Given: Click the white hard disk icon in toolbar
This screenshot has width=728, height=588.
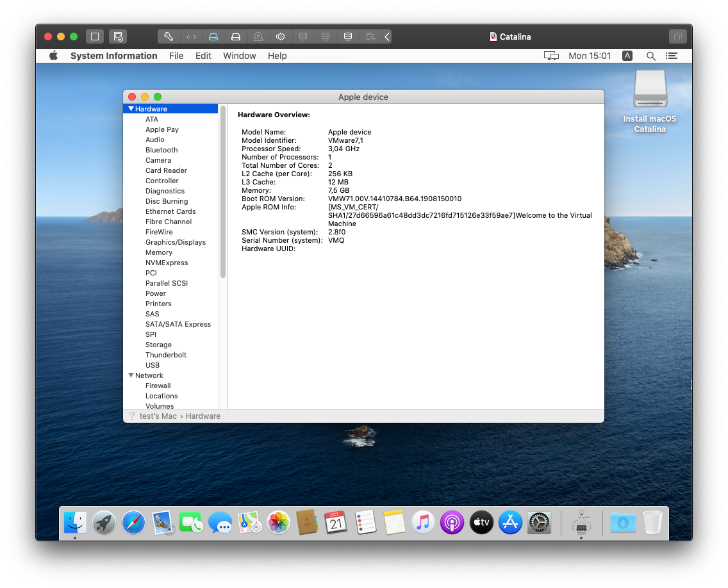Looking at the screenshot, I should (236, 37).
